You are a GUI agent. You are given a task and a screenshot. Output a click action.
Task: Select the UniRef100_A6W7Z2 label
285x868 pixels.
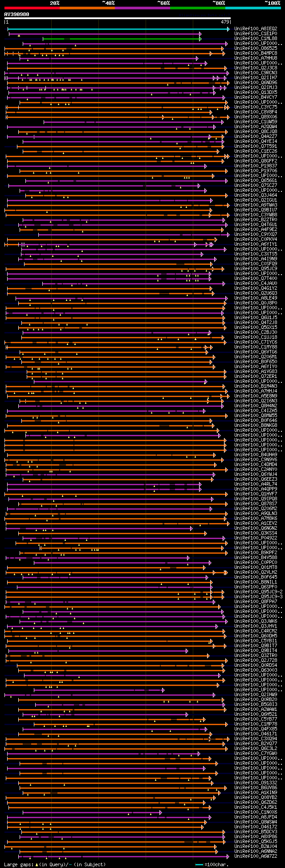tap(256, 856)
